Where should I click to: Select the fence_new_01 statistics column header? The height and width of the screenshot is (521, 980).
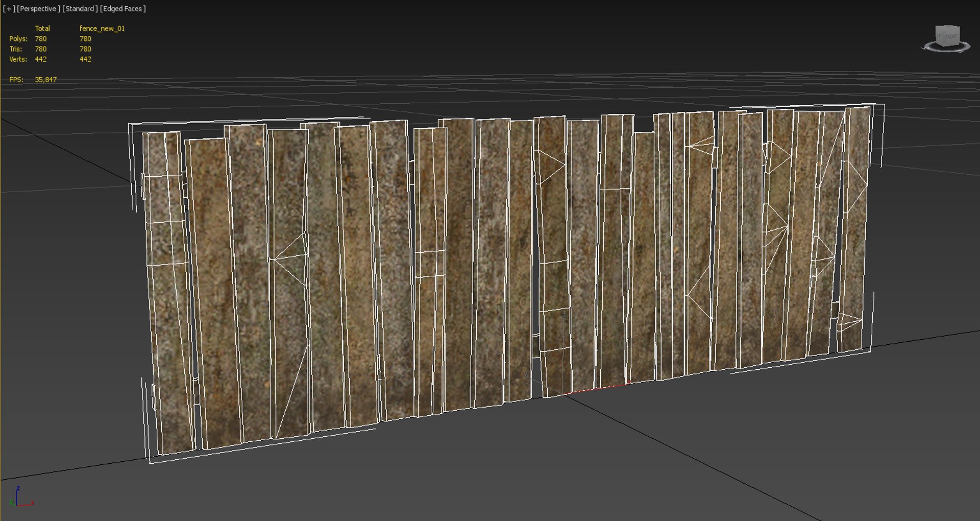point(102,29)
